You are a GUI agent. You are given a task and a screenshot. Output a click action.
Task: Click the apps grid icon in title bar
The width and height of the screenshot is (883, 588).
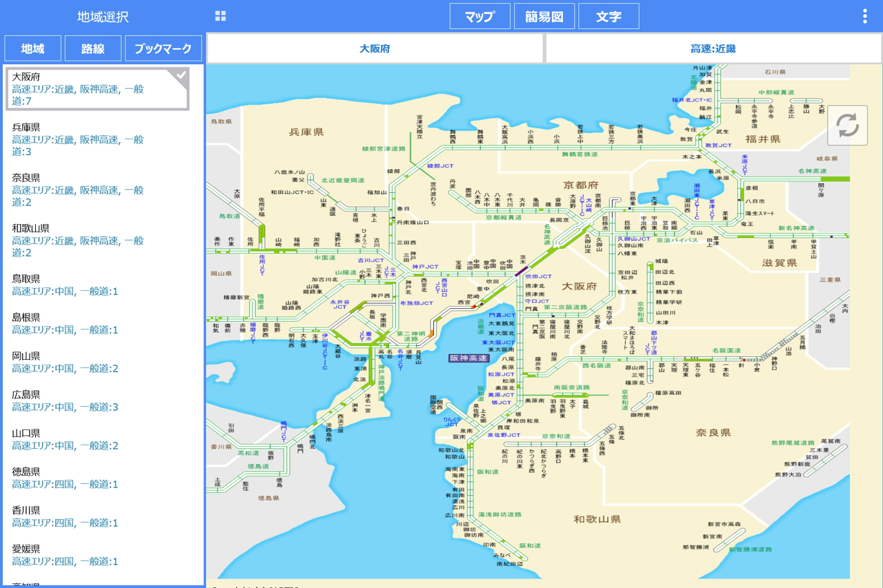[220, 14]
